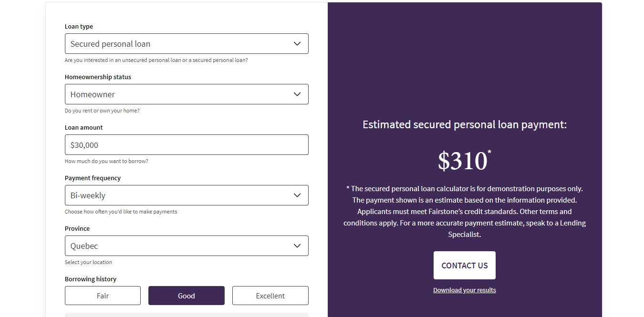Click the Download your results link
This screenshot has width=644, height=317.
pyautogui.click(x=464, y=290)
